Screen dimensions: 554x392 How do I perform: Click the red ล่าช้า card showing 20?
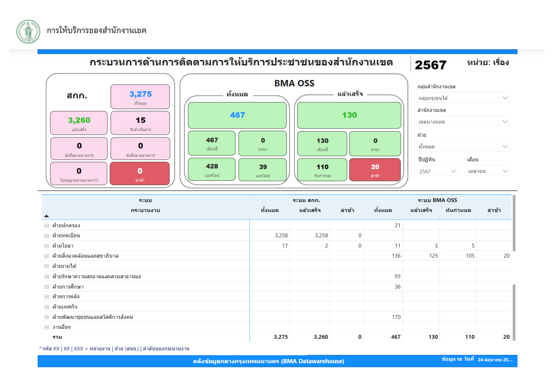(375, 170)
